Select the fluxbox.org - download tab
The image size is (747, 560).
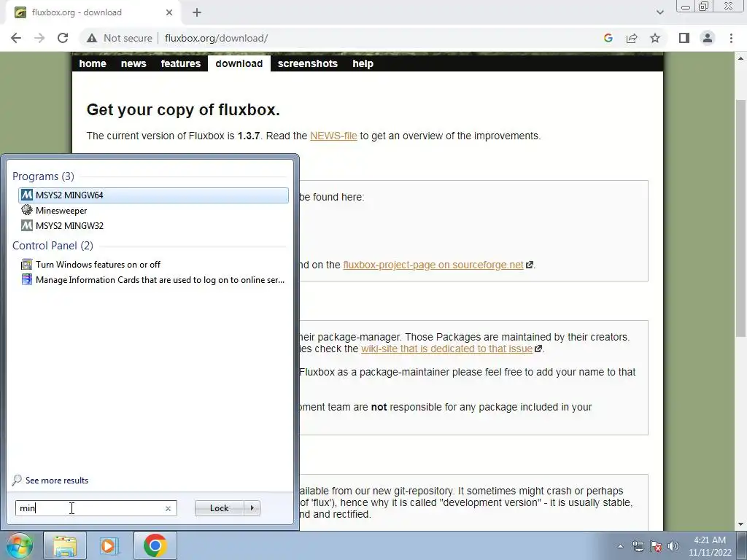point(94,12)
